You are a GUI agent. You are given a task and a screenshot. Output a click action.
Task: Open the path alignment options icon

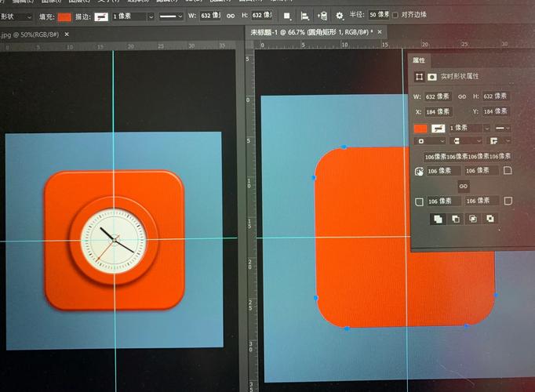[305, 16]
